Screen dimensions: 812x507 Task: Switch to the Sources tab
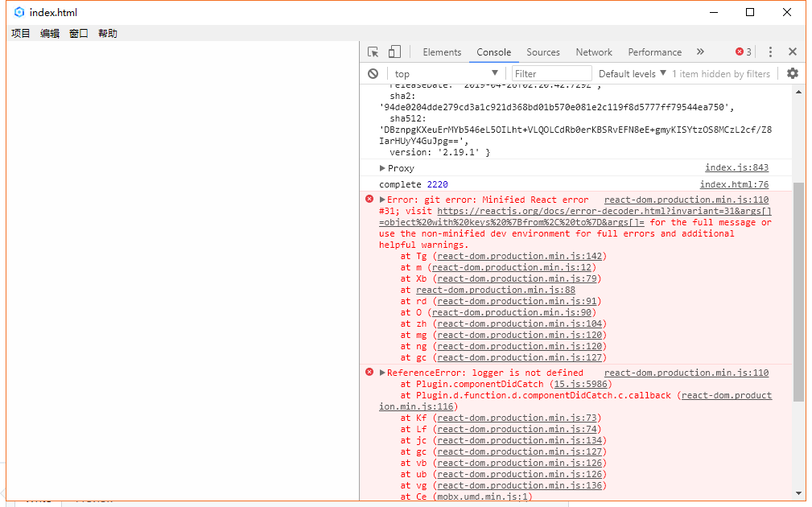click(542, 52)
